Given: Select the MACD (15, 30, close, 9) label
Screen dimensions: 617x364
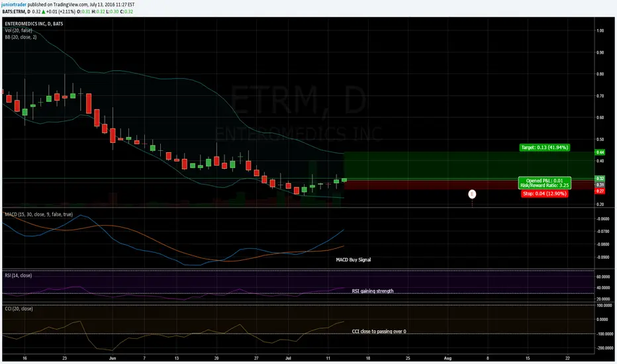Looking at the screenshot, I should coord(38,214).
